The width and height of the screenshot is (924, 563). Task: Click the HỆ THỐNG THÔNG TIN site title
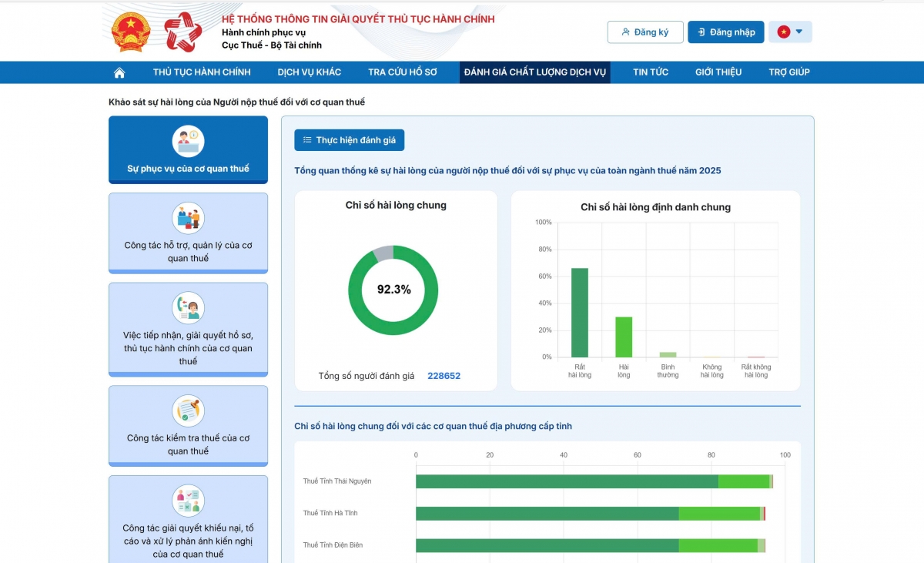pos(358,19)
